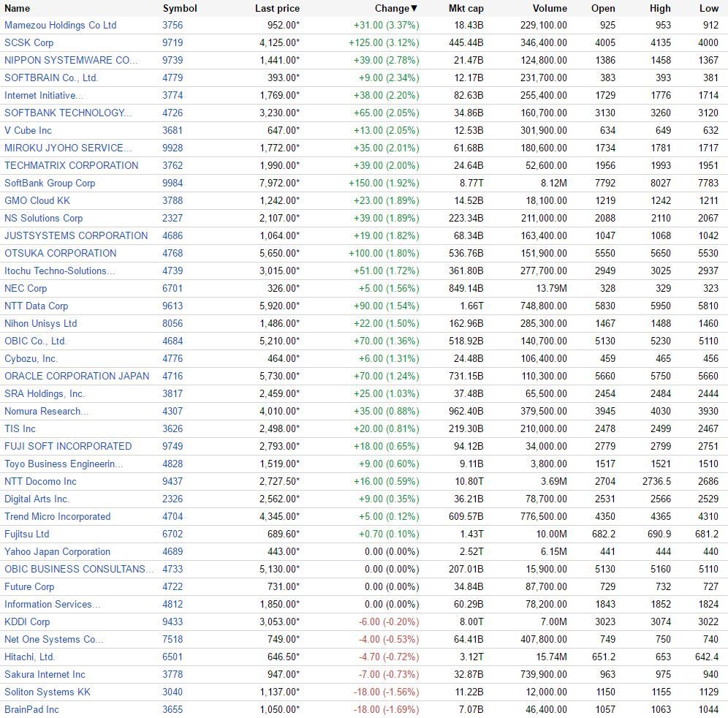Screen dimensions: 728x718
Task: Open NS Solutions Corp link
Action: (x=44, y=219)
